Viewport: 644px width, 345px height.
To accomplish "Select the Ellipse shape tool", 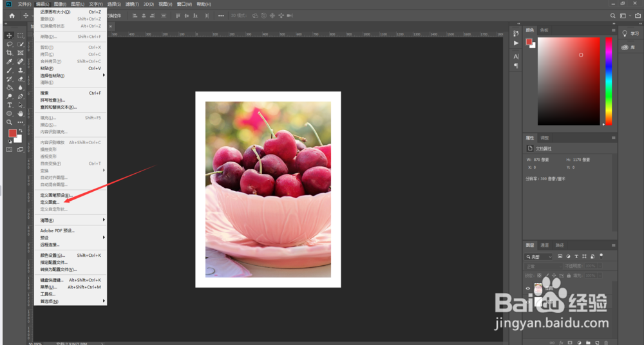I will pos(10,114).
